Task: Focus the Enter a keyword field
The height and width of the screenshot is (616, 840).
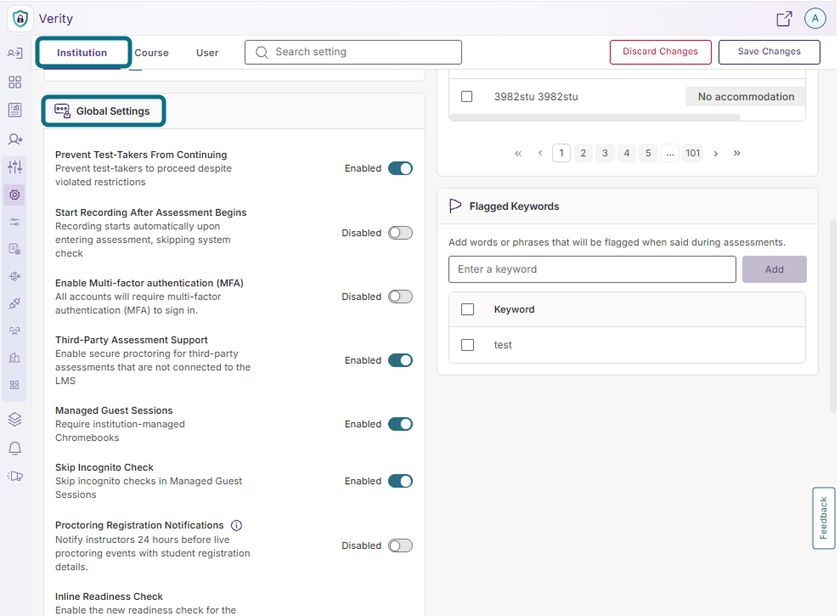Action: 592,269
